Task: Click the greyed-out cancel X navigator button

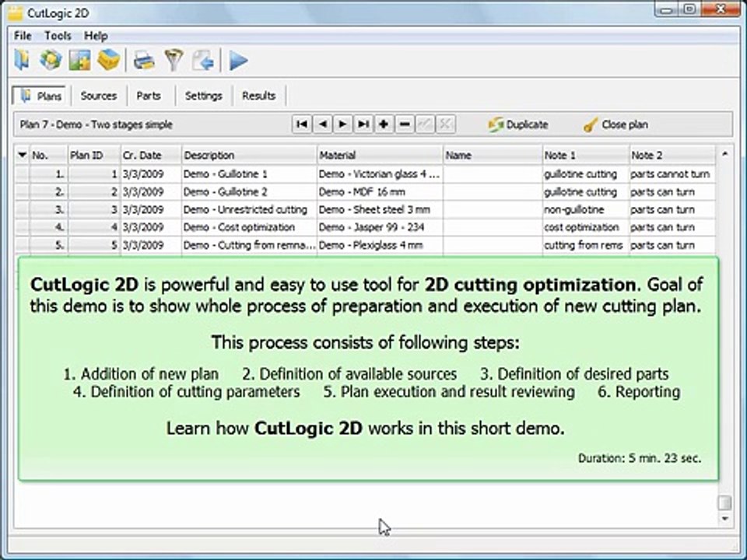Action: tap(445, 124)
